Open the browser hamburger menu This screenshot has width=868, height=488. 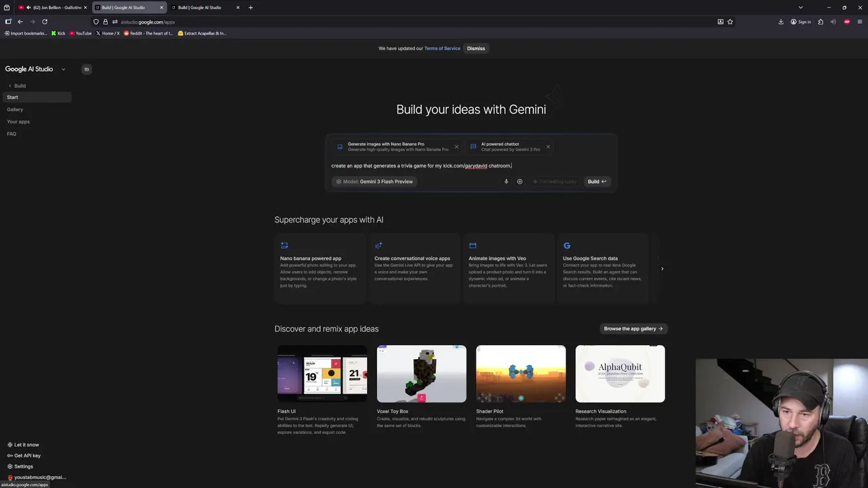pyautogui.click(x=860, y=22)
